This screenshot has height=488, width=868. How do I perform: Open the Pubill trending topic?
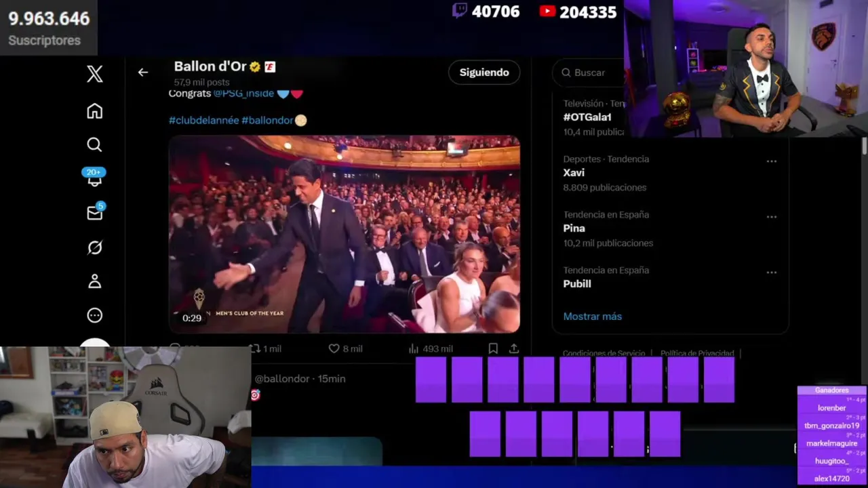coord(577,284)
